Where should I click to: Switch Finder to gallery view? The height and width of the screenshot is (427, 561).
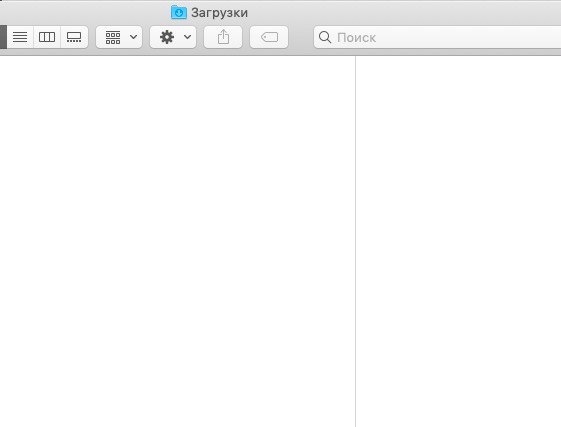74,37
